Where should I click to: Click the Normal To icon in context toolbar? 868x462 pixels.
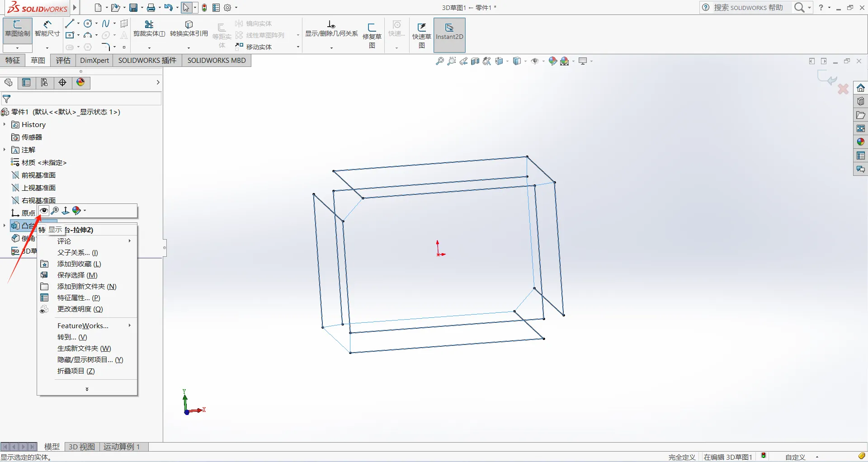66,211
